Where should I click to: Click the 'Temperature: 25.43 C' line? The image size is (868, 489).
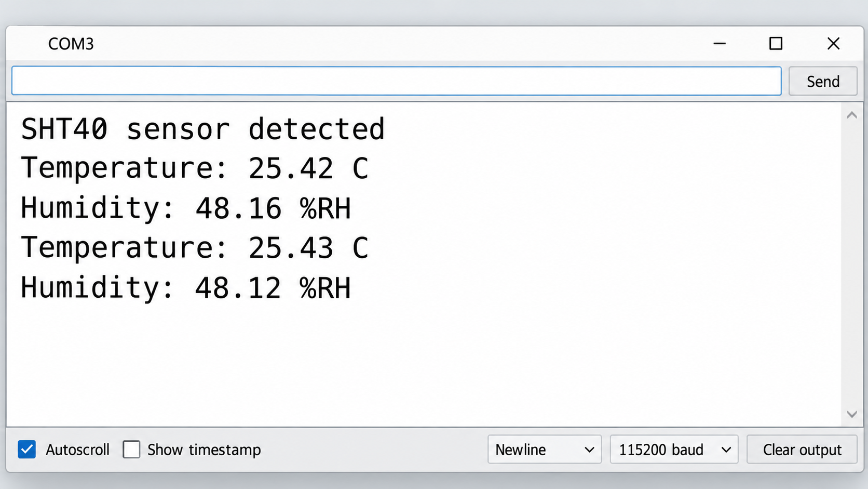click(195, 248)
